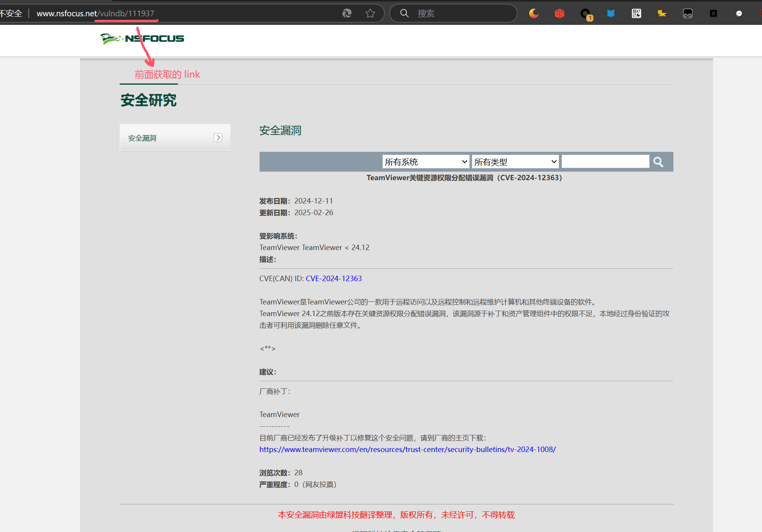Click the 描述: label
762x532 pixels.
[268, 259]
